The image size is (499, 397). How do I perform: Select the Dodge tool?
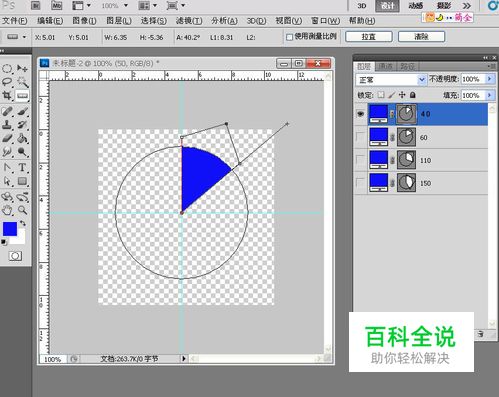pos(22,152)
